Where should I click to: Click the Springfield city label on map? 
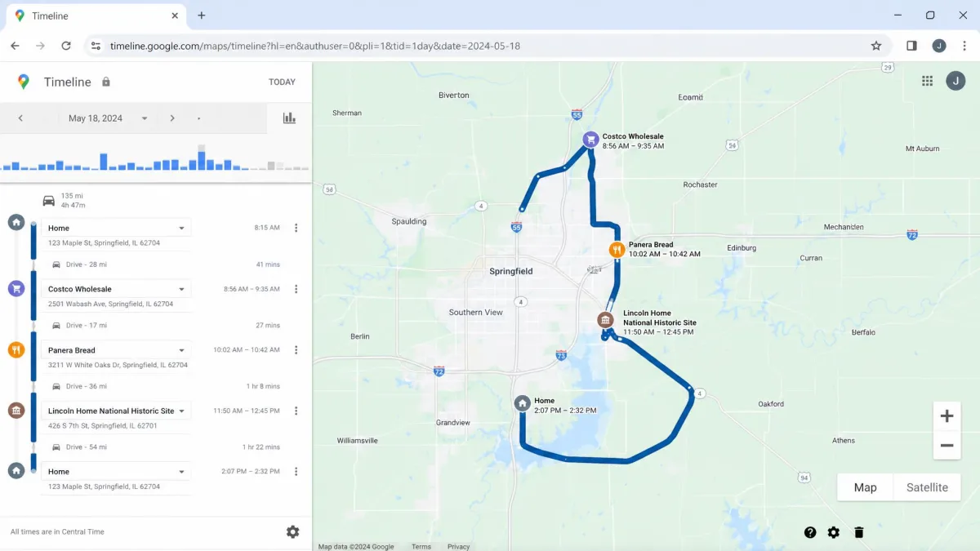tap(510, 271)
